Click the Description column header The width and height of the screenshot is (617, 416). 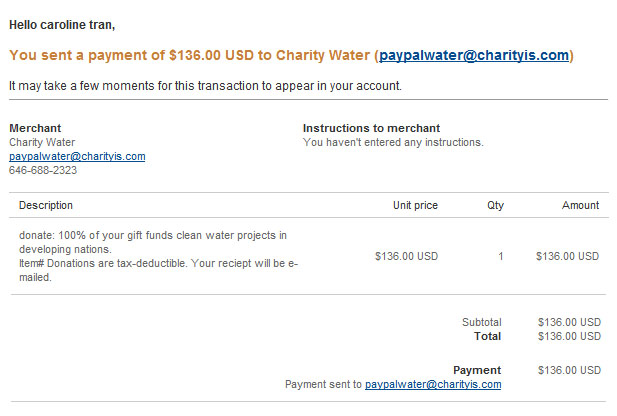pos(46,205)
